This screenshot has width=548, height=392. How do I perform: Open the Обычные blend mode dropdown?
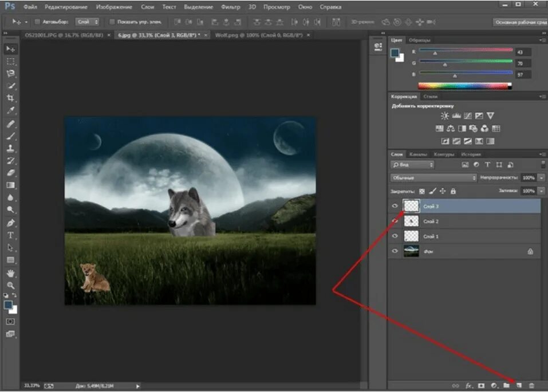(x=433, y=178)
